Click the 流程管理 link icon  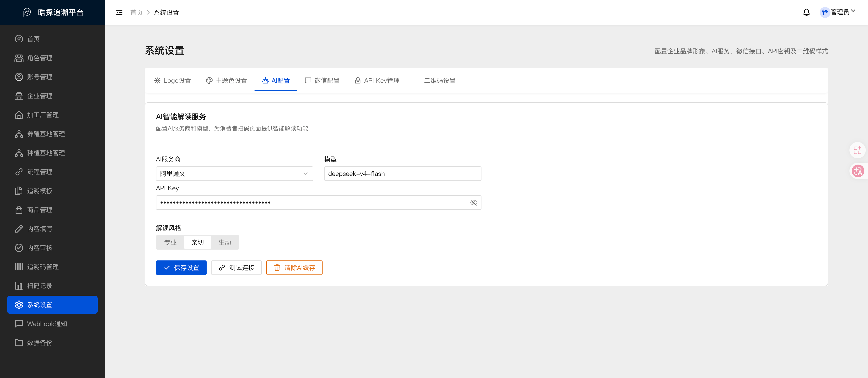(19, 172)
